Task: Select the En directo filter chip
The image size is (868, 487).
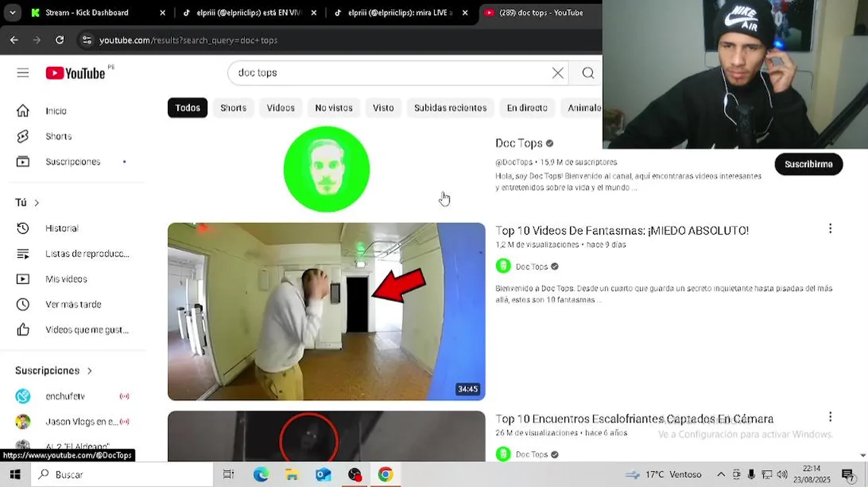Action: 527,108
